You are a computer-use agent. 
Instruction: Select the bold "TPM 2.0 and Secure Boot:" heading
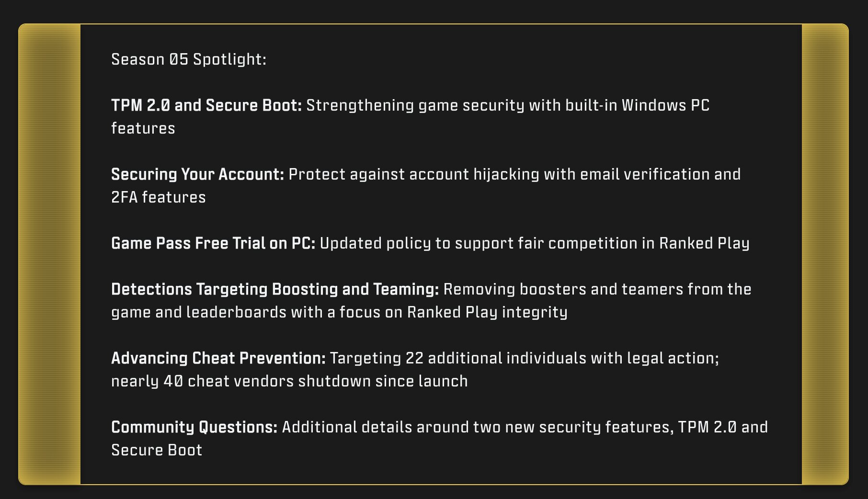[x=206, y=105]
